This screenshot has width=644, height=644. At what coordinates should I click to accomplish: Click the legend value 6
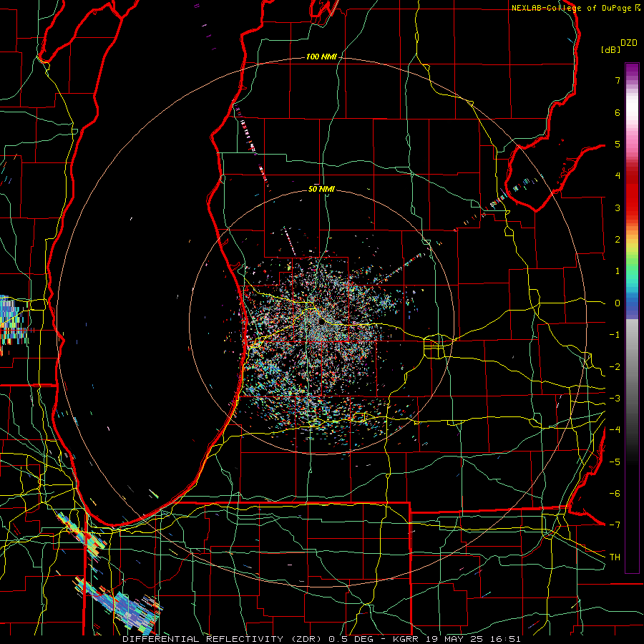coord(618,113)
